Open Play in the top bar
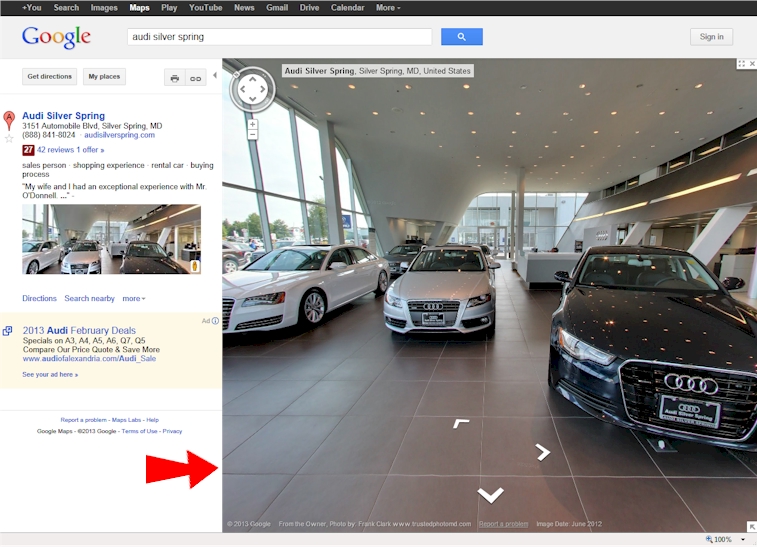 169,8
